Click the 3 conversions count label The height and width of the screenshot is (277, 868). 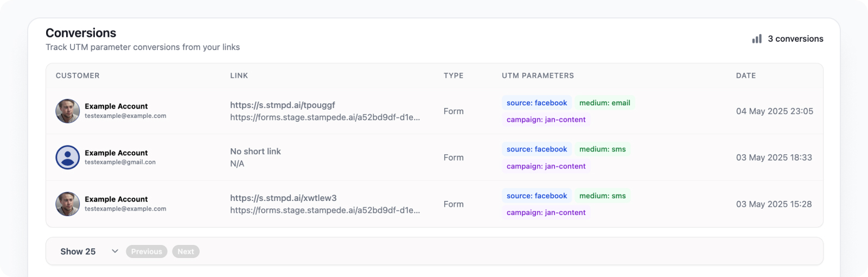point(795,39)
